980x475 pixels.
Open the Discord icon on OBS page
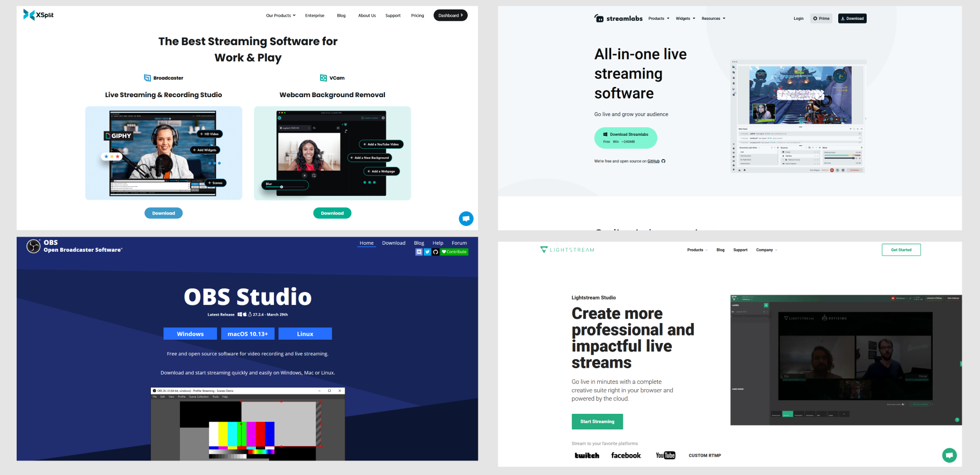pyautogui.click(x=419, y=252)
